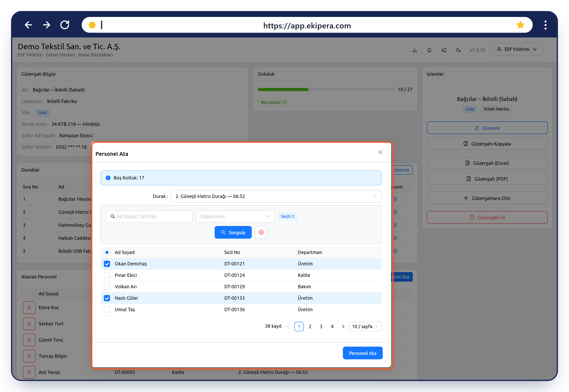This screenshot has height=392, width=569.
Task: Click the Sorgula search button
Action: coord(233,232)
